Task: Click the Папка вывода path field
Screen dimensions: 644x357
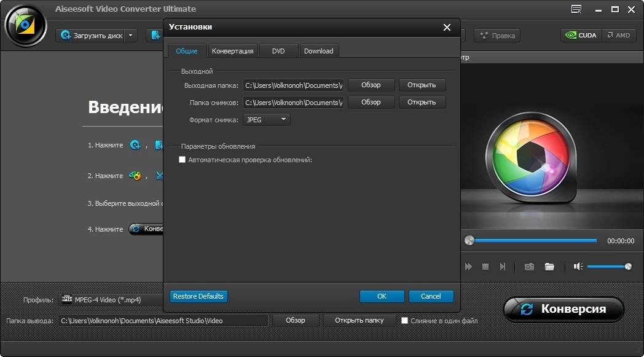Action: (x=163, y=320)
